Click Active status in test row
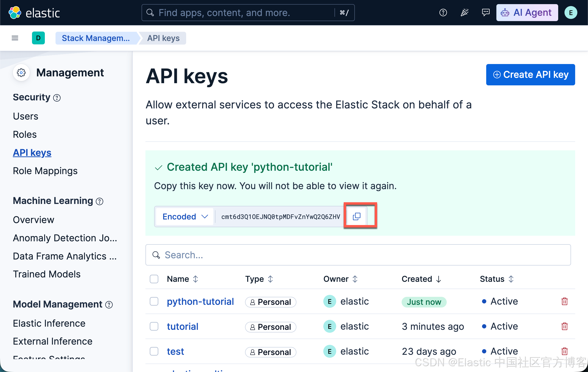The height and width of the screenshot is (372, 588). tap(500, 351)
